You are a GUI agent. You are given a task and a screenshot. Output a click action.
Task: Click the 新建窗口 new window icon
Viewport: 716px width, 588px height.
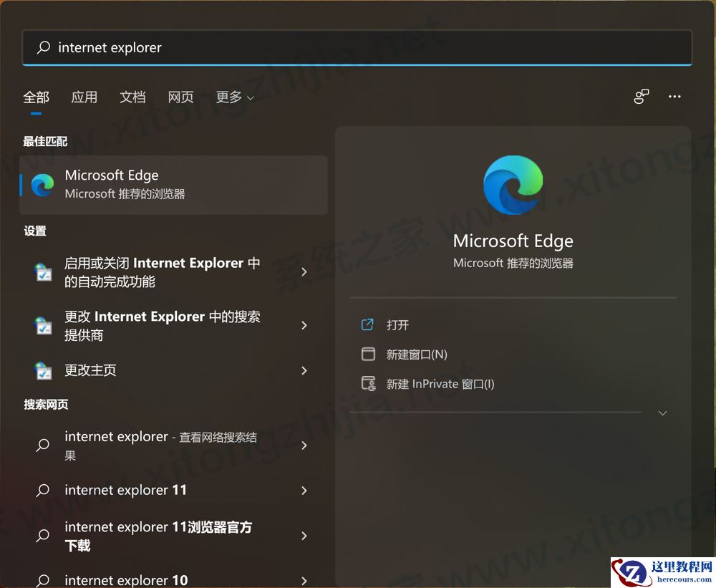point(368,354)
